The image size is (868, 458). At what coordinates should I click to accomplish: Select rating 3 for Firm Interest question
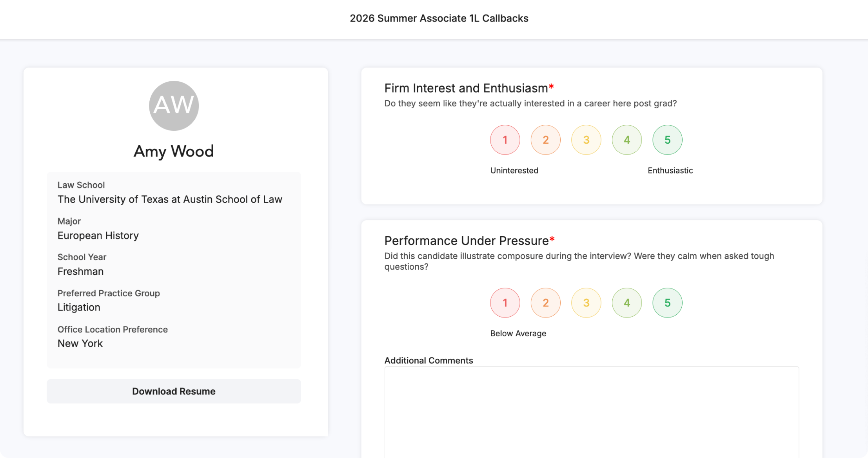(586, 140)
